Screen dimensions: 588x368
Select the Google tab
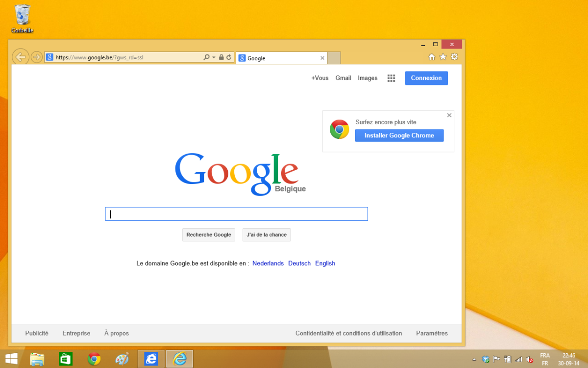point(279,58)
